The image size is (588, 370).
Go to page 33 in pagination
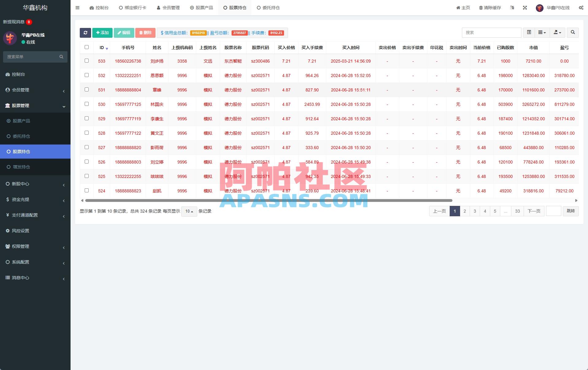[x=517, y=211]
